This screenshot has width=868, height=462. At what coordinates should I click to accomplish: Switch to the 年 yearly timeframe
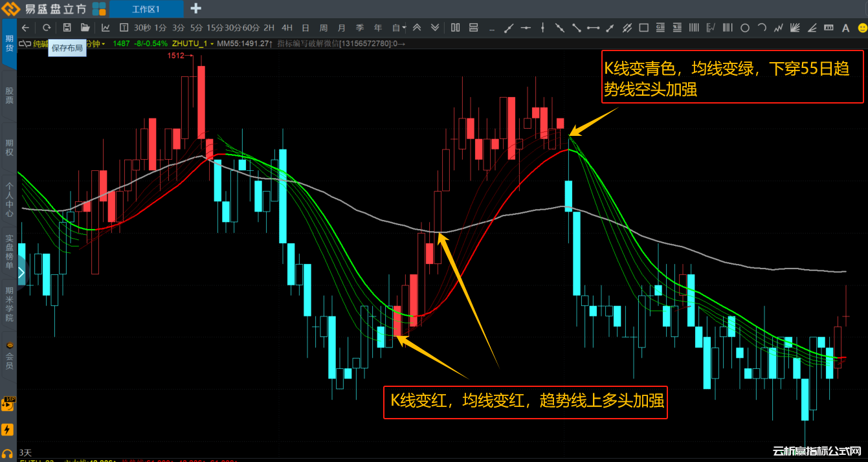(x=378, y=28)
